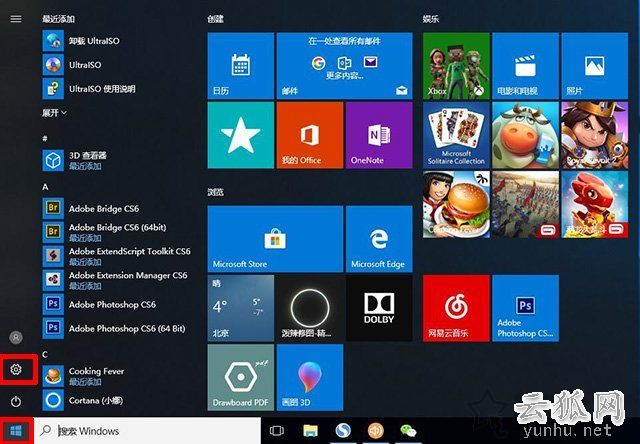
Task: Open the Drawboard PDF tile
Action: click(240, 377)
